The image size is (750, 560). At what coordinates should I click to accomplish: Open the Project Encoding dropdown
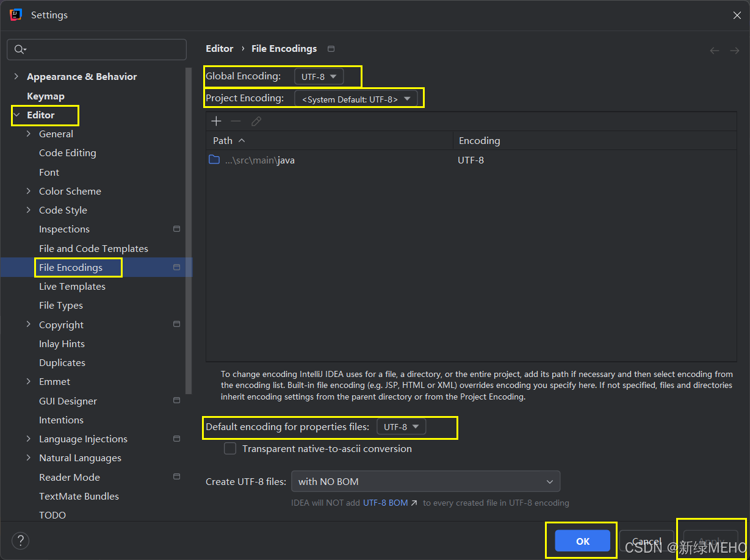(356, 99)
